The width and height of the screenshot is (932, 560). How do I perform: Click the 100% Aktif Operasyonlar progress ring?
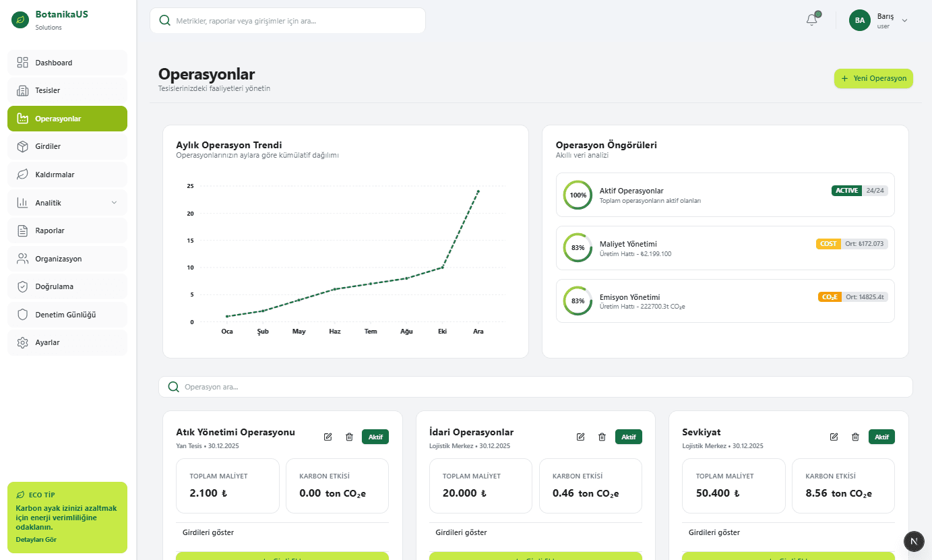(x=578, y=195)
